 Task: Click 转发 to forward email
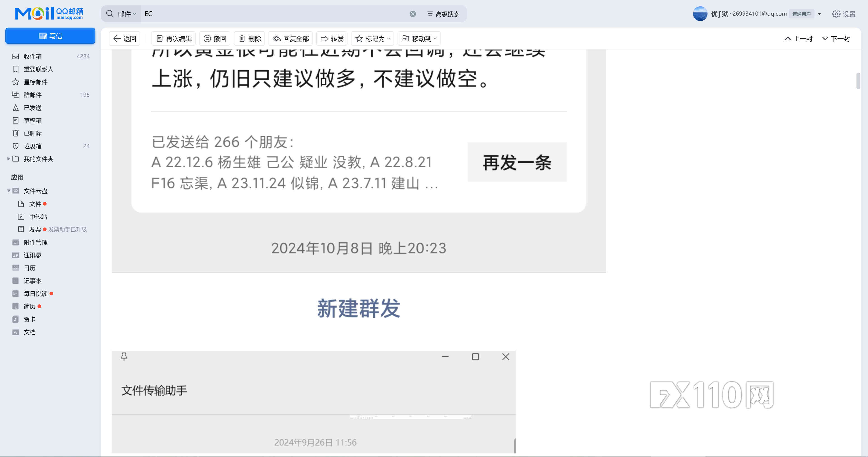click(x=332, y=38)
